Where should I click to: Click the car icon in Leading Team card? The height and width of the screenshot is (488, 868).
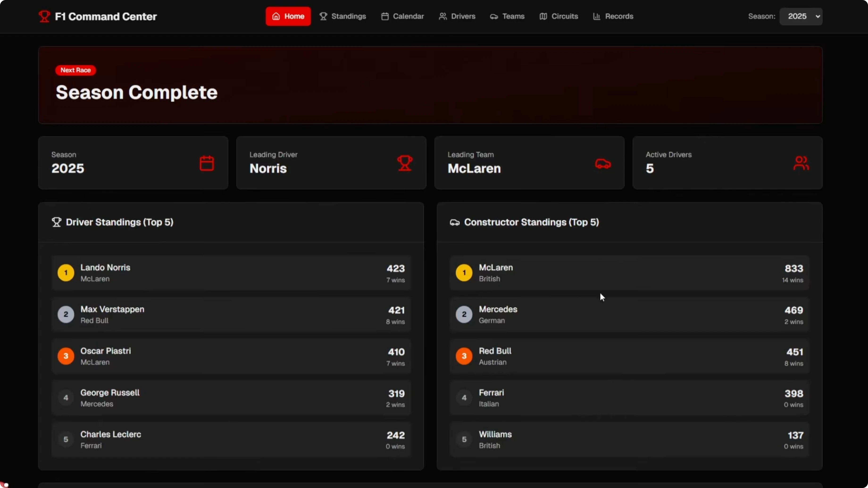coord(603,164)
